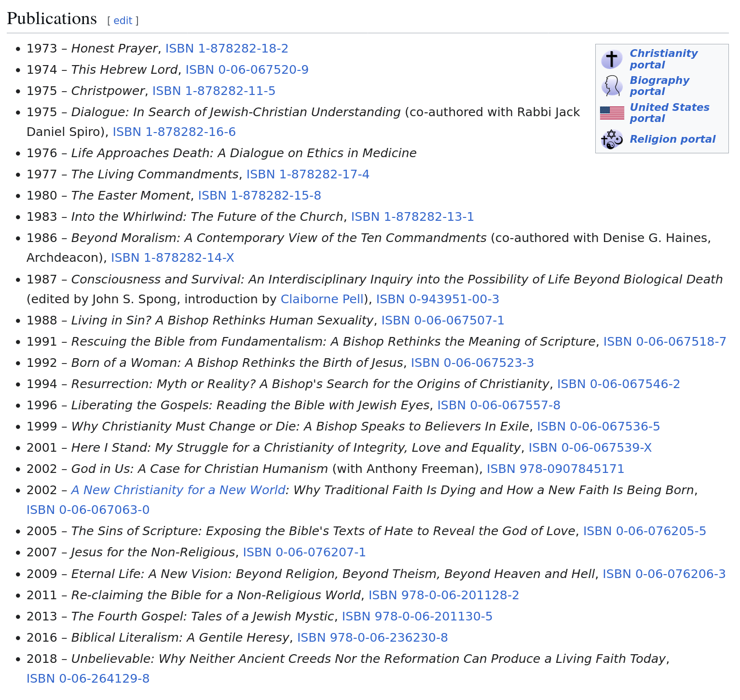Open ISBN 0-06-067536-5 for Why Christianity Must Change
The image size is (740, 700).
coord(599,427)
